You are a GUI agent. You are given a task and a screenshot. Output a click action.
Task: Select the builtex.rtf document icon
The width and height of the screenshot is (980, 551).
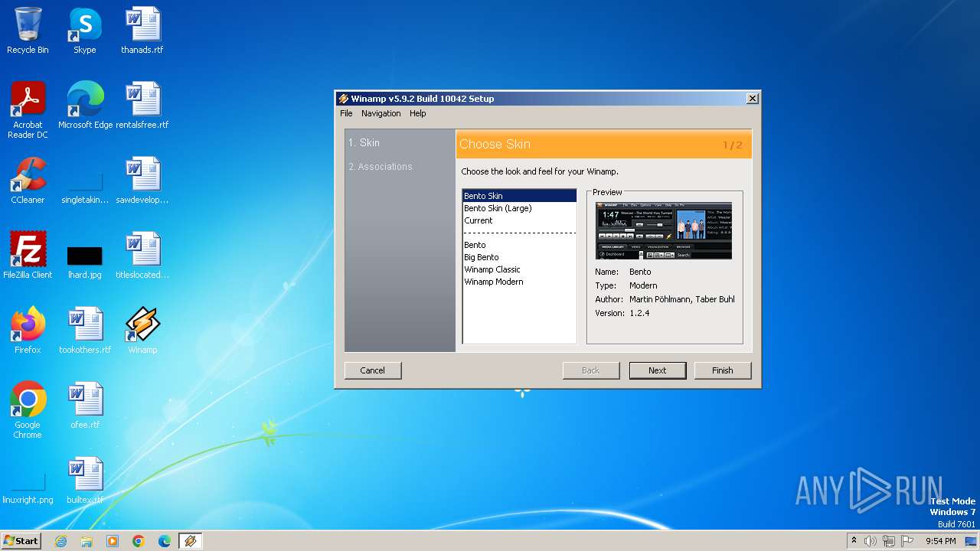click(x=84, y=481)
